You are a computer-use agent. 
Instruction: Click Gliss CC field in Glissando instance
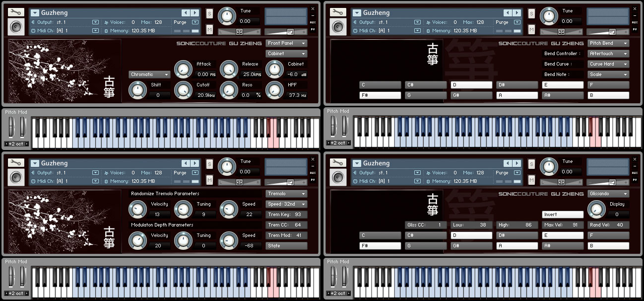pyautogui.click(x=426, y=225)
